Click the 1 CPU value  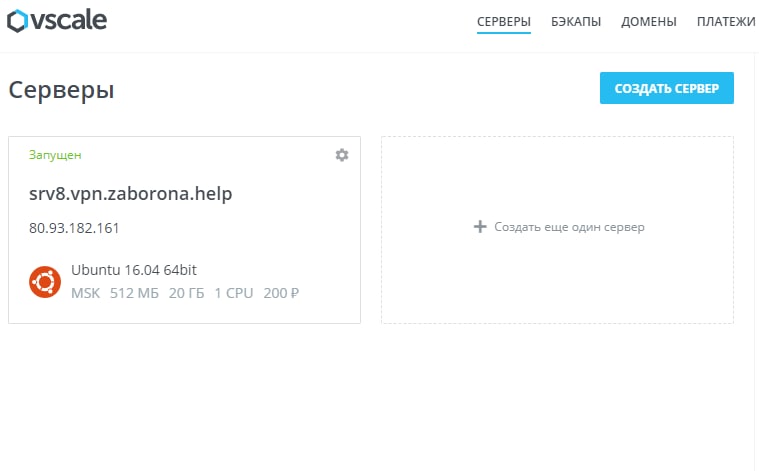(x=234, y=293)
